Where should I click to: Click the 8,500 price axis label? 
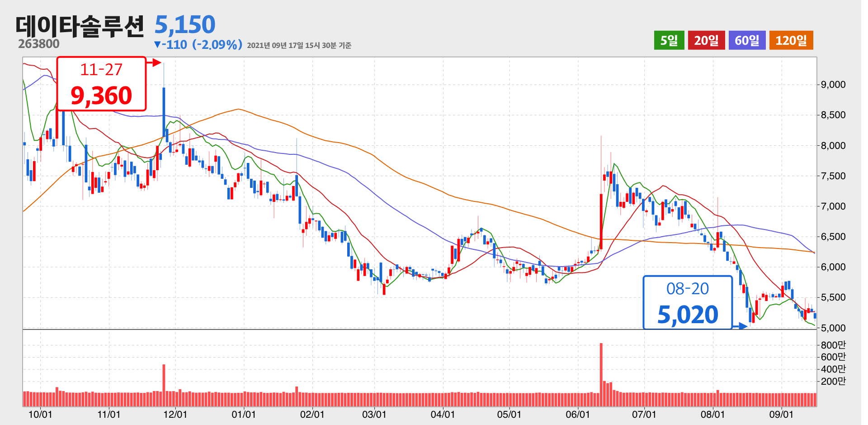point(833,115)
